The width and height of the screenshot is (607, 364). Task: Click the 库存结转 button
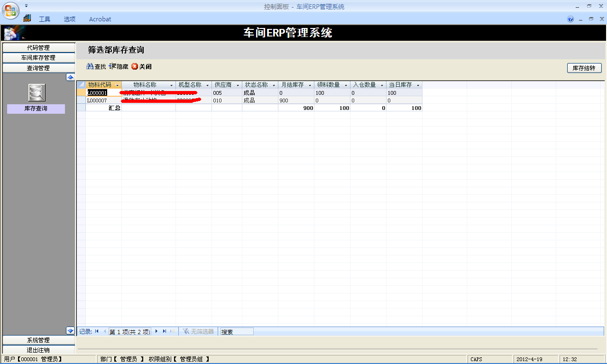tap(584, 68)
